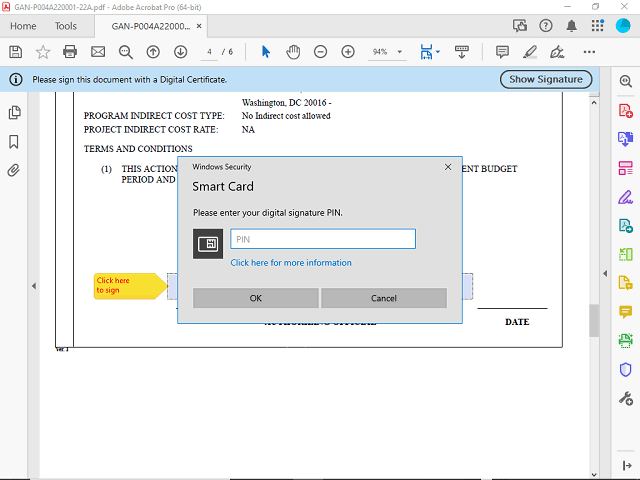Open page thumbnails panel
This screenshot has height=480, width=640.
(x=15, y=112)
